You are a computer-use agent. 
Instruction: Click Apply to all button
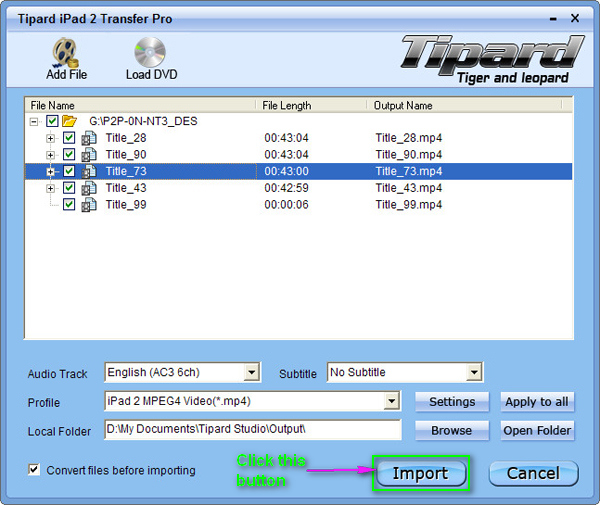point(537,402)
